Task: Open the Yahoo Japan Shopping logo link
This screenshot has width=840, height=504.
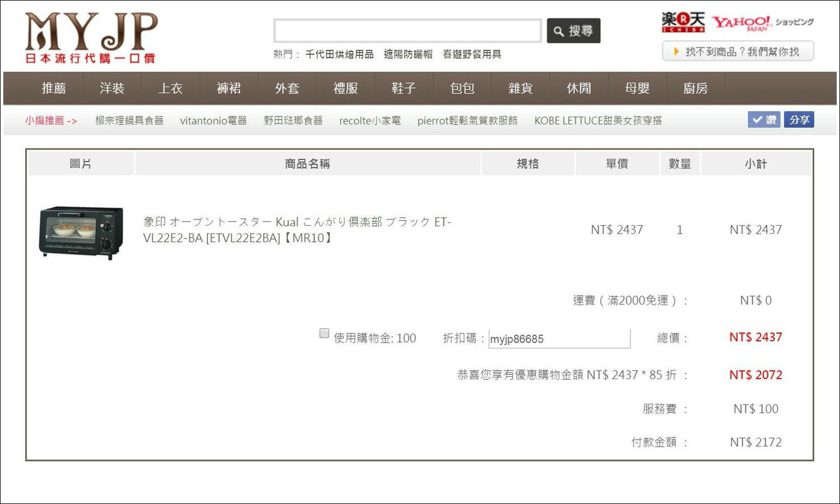Action: (x=763, y=23)
